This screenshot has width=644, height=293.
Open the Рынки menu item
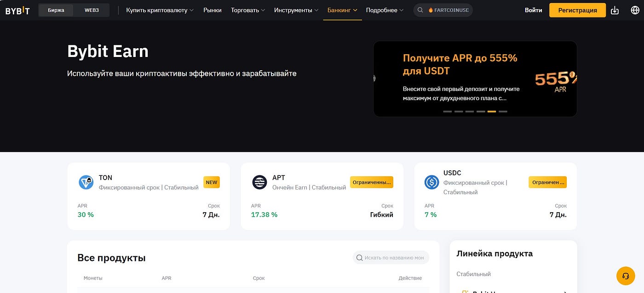tap(213, 10)
